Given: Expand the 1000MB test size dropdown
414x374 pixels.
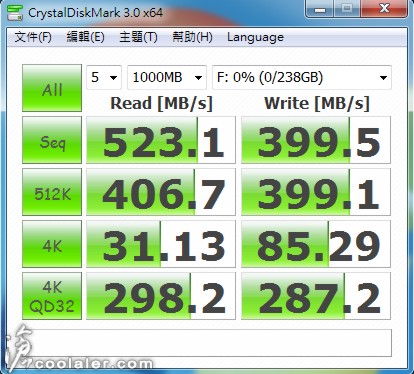Looking at the screenshot, I should tap(167, 77).
